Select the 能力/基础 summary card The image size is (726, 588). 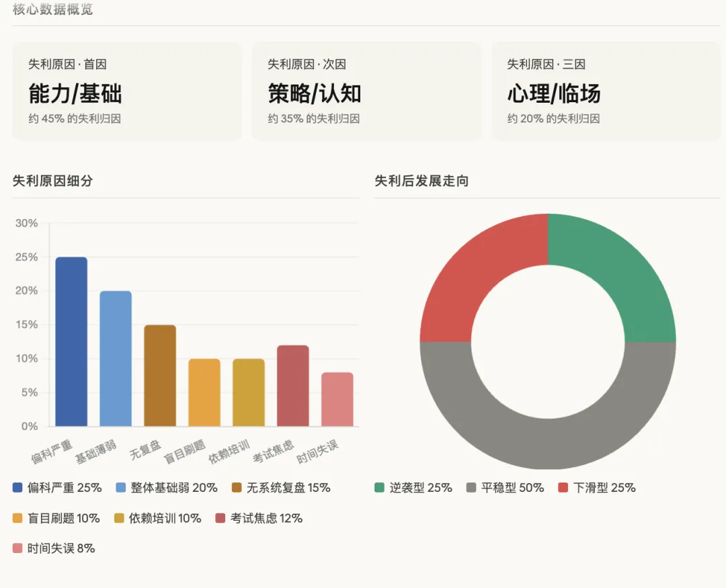point(126,91)
